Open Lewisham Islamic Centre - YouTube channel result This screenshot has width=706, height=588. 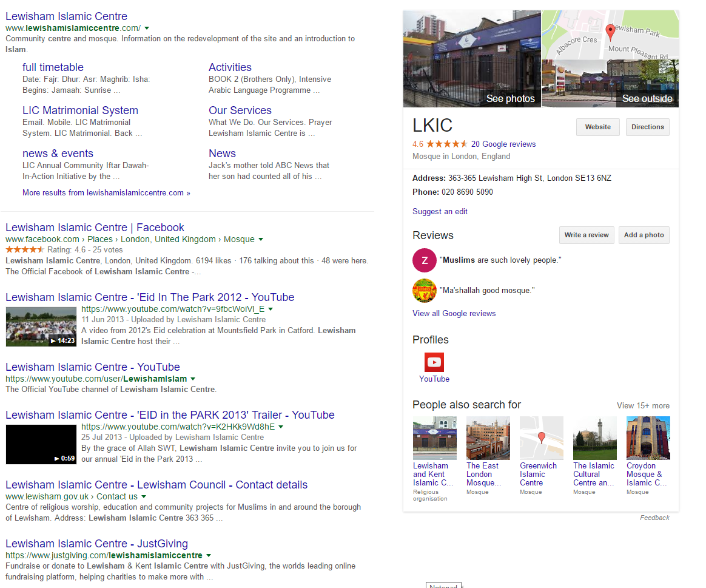click(x=92, y=367)
